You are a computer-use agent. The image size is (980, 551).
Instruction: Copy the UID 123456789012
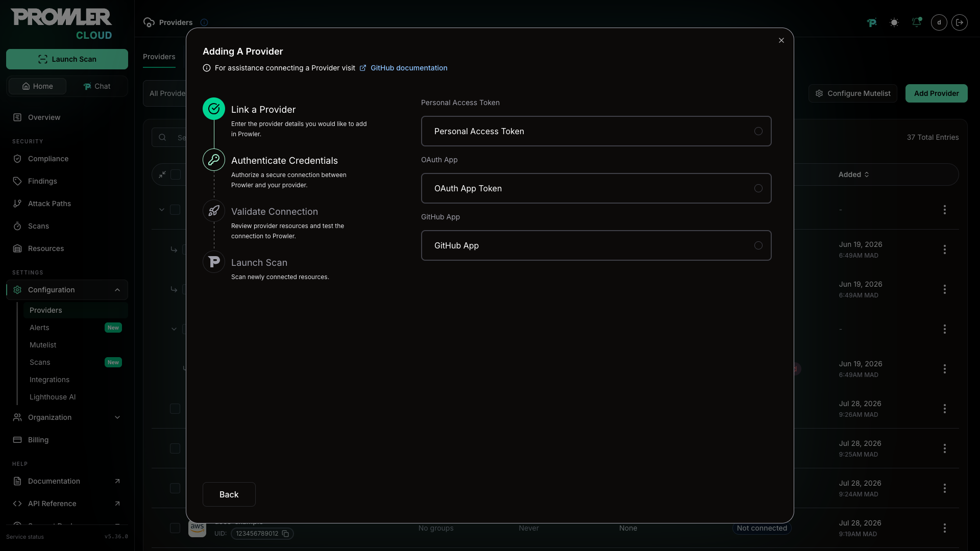pyautogui.click(x=286, y=534)
